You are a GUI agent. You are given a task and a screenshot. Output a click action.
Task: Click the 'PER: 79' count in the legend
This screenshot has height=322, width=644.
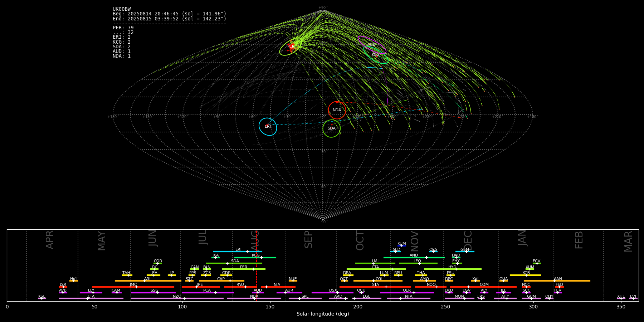pos(123,28)
